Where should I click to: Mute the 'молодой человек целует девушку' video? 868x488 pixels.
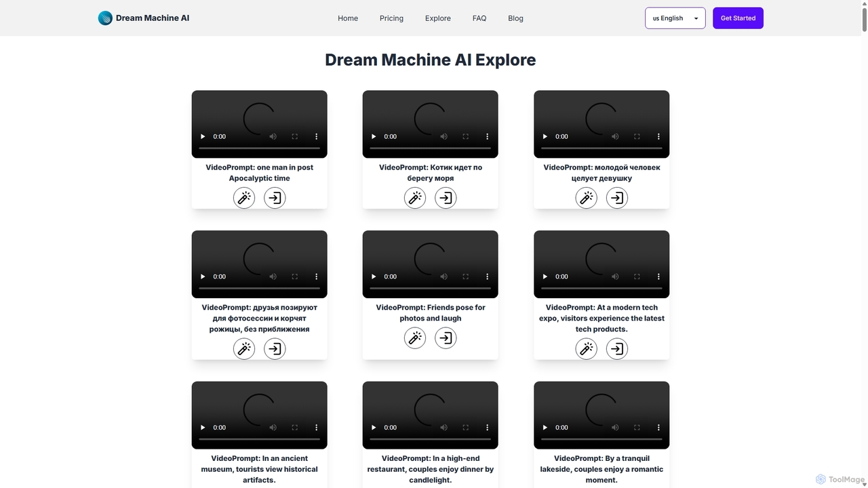(x=615, y=136)
